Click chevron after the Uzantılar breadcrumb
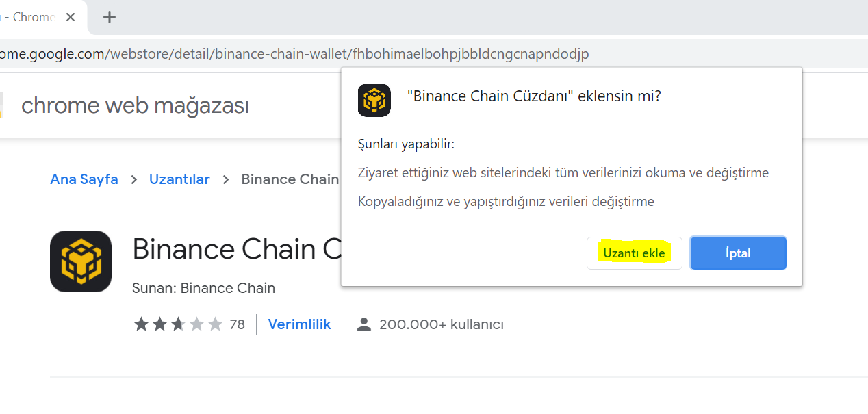Screen dimensions: 868x414 pyautogui.click(x=225, y=179)
